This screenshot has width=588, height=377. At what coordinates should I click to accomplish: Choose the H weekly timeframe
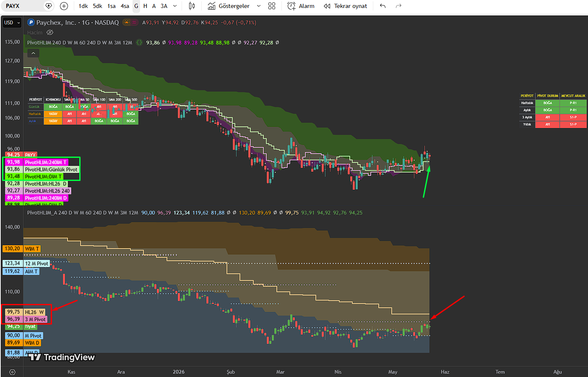[x=145, y=6]
